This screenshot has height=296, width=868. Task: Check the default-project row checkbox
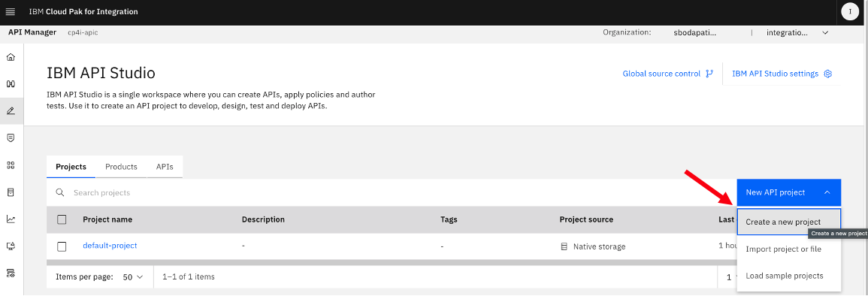pos(62,246)
